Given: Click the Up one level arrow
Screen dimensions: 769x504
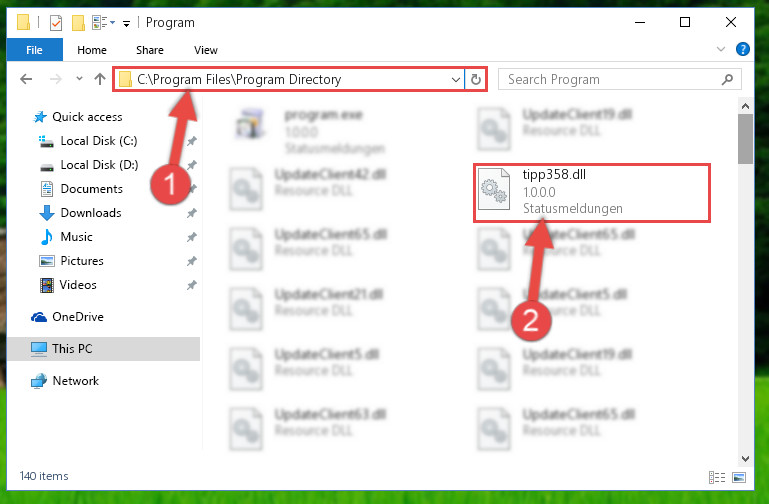Looking at the screenshot, I should point(100,79).
